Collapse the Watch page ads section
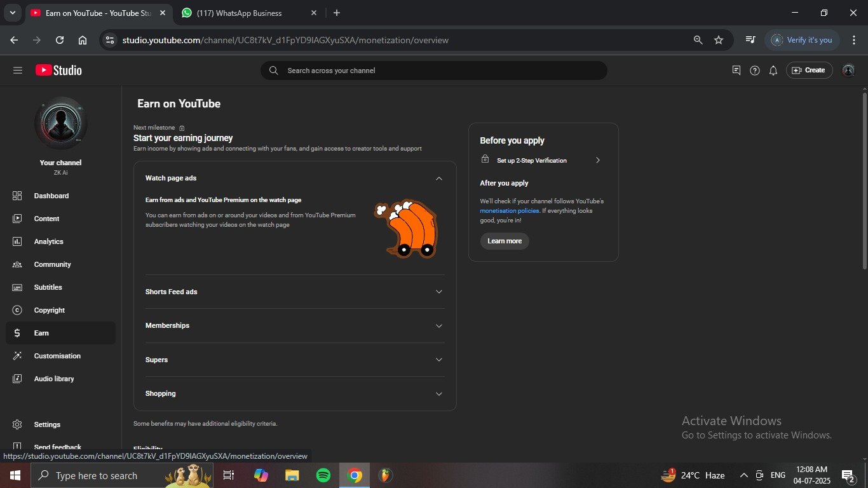 pyautogui.click(x=438, y=179)
